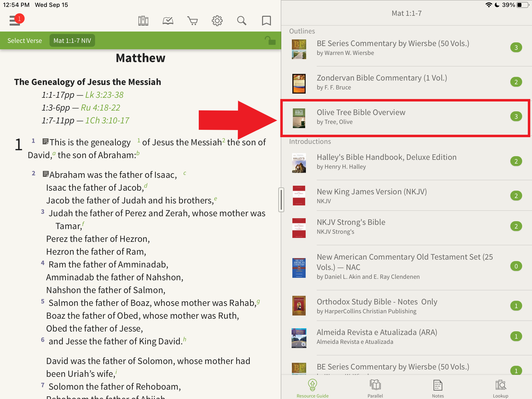Image resolution: width=532 pixels, height=399 pixels.
Task: Tap the bookmark ribbon icon
Action: [266, 21]
